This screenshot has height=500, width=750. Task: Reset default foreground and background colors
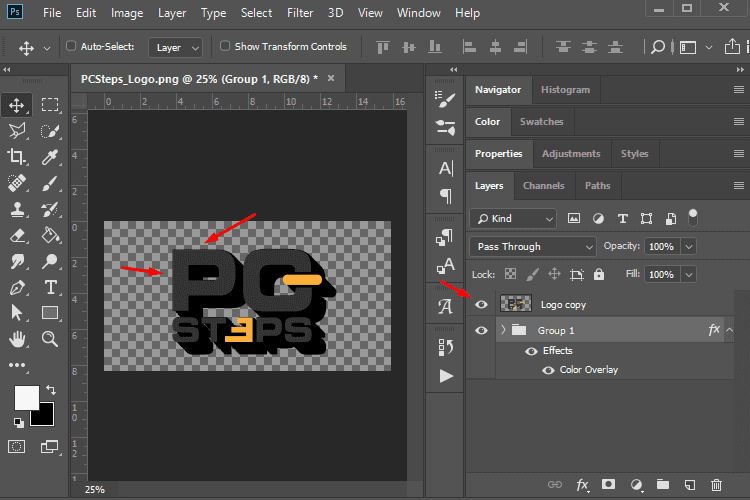pos(19,422)
